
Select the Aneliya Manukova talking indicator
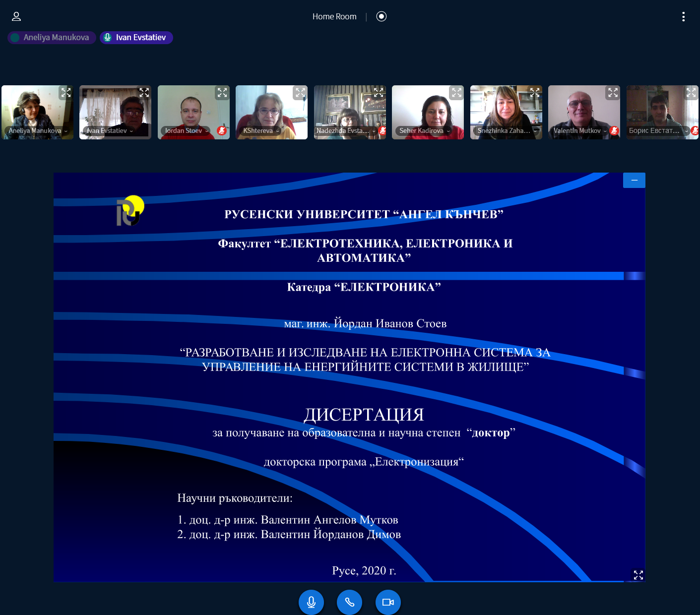(x=52, y=38)
